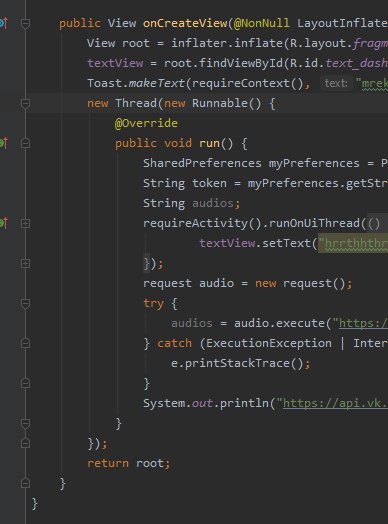Click the fold end marker after e.printStackTrace

[x=25, y=383]
